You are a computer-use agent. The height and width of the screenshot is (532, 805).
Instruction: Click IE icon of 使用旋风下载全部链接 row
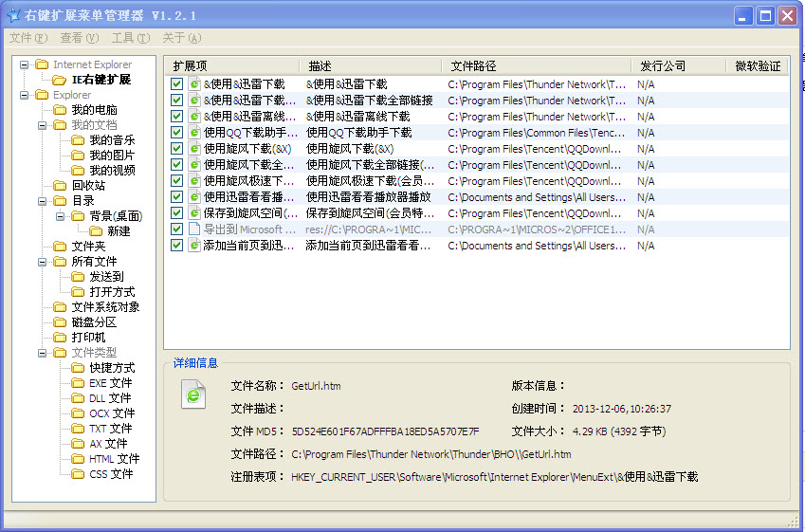point(194,165)
